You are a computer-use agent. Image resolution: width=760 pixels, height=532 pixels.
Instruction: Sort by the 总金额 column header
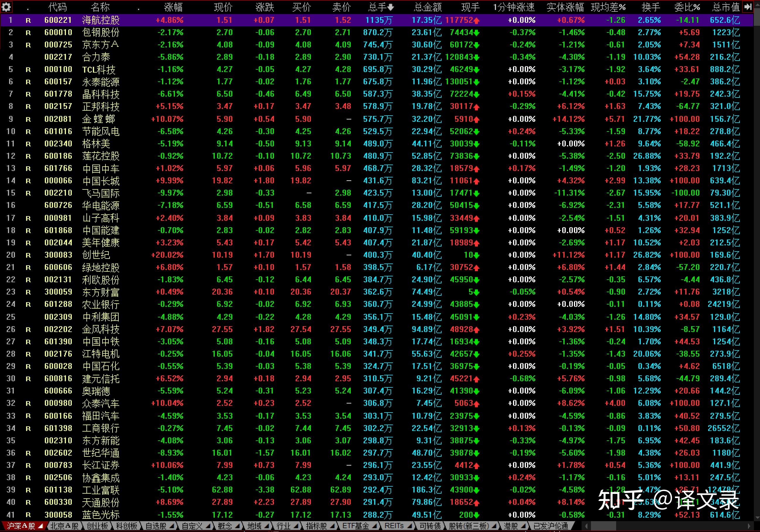[428, 7]
